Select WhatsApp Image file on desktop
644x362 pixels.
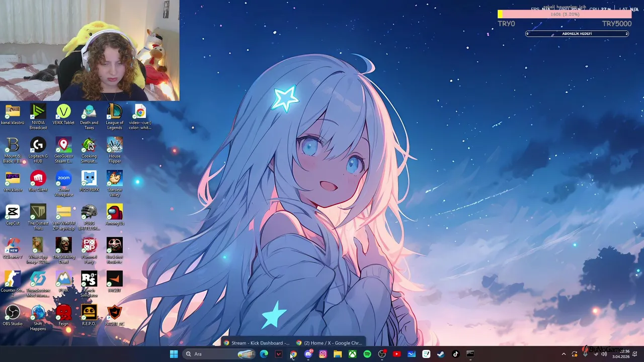tap(38, 251)
